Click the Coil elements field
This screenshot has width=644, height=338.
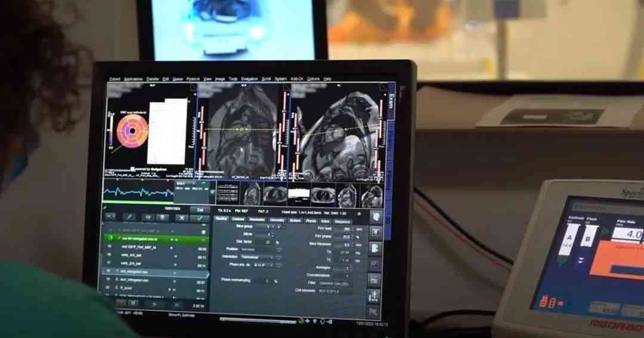[335, 291]
